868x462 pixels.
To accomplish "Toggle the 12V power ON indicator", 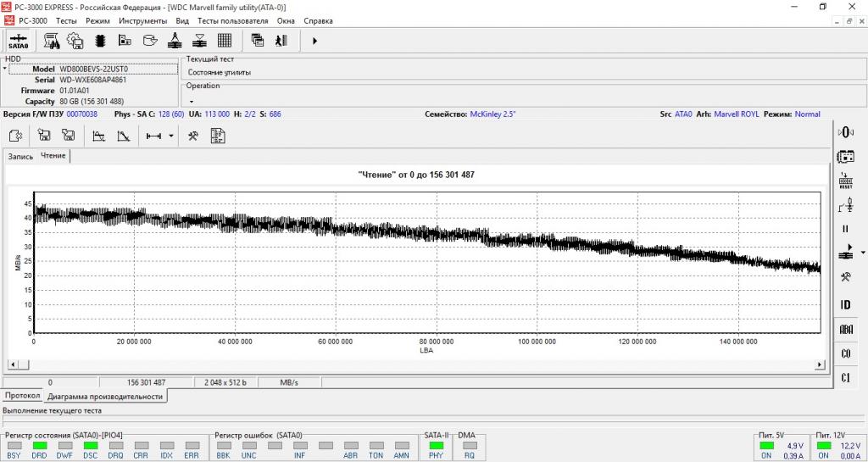I will pos(824,445).
